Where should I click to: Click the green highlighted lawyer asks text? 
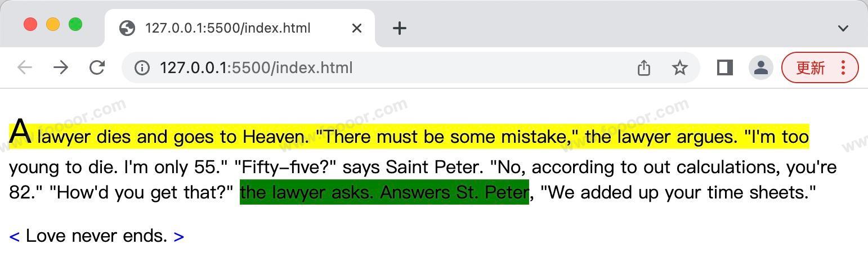(384, 193)
